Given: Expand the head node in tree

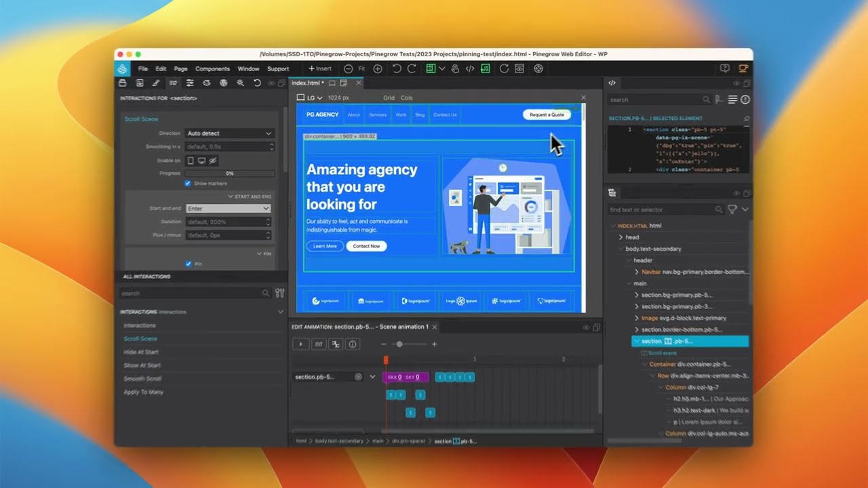Looking at the screenshot, I should pyautogui.click(x=620, y=237).
